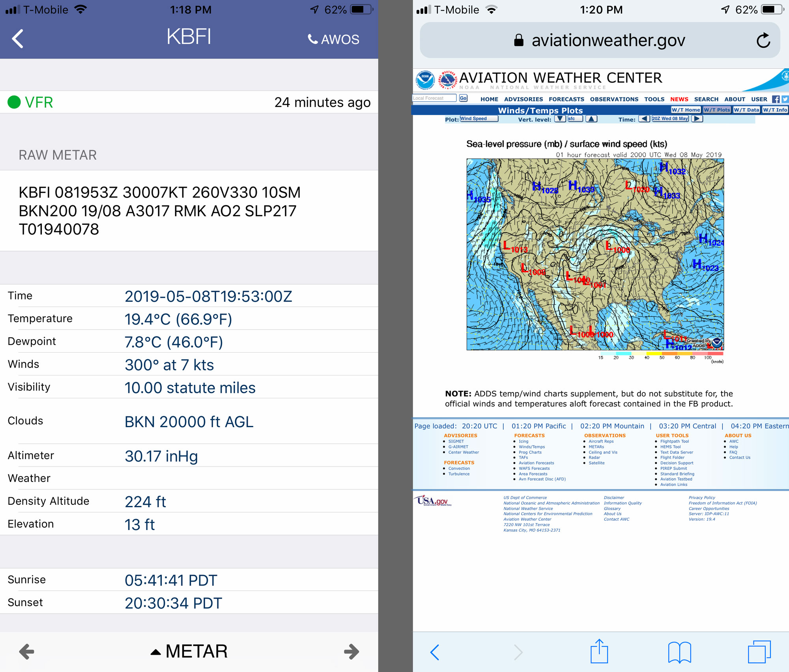Lower the vertical level with down arrow
Screen dimensions: 789x672
pyautogui.click(x=560, y=119)
